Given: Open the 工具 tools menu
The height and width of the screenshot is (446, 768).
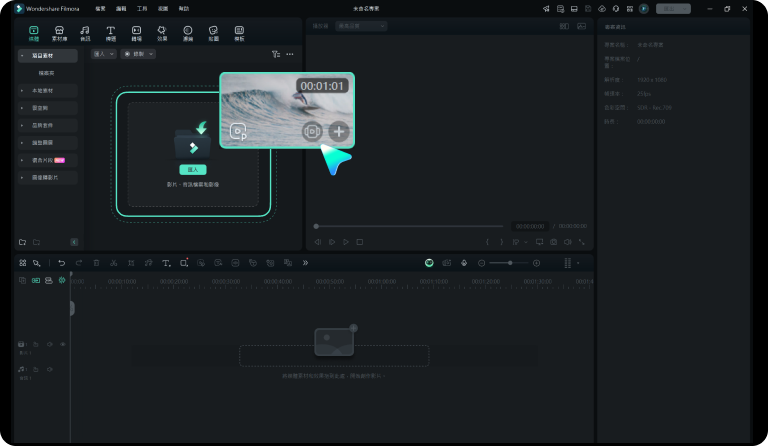Looking at the screenshot, I should point(142,9).
